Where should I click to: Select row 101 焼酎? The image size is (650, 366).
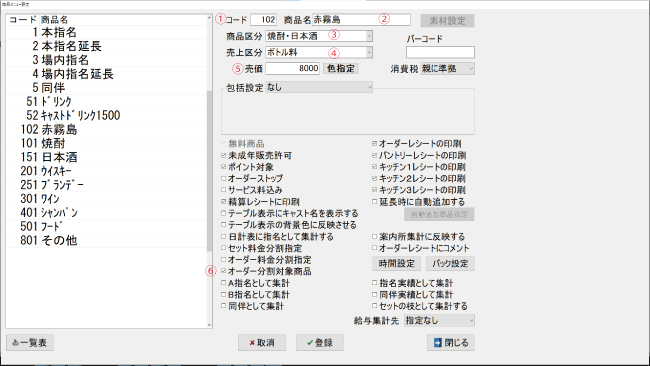tap(106, 143)
